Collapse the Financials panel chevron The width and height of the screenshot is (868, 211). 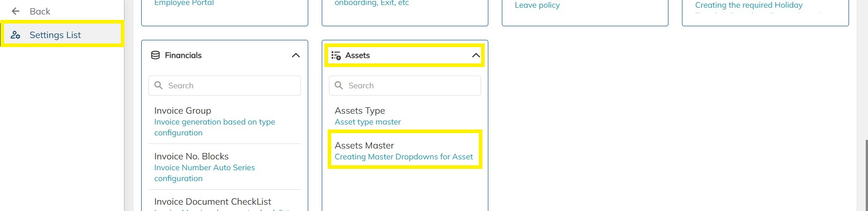pos(296,55)
